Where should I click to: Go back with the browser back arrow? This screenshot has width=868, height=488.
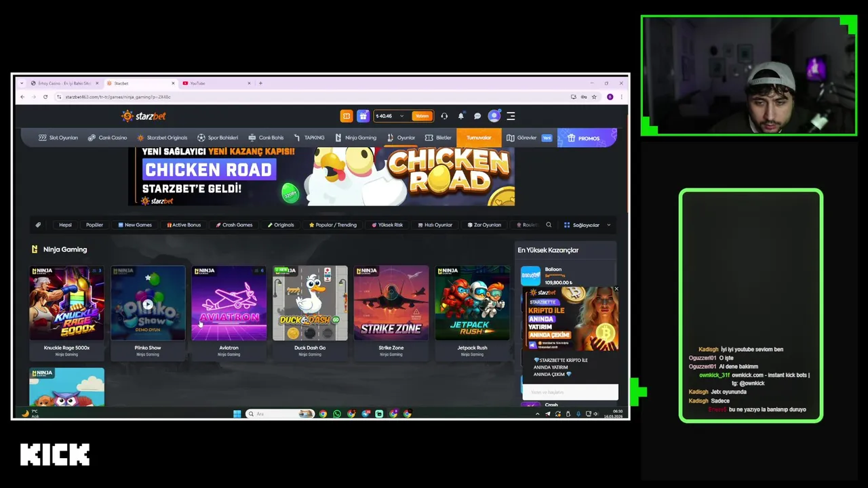(x=22, y=97)
